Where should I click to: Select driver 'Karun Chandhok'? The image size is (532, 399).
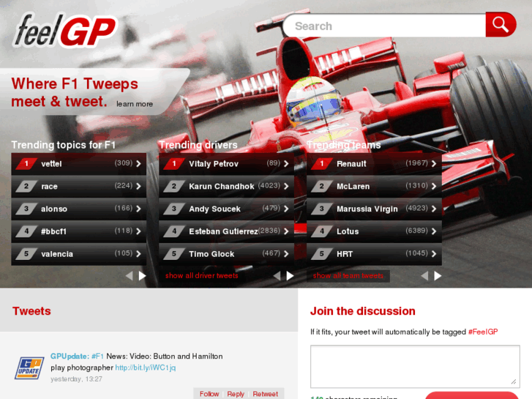pyautogui.click(x=222, y=187)
